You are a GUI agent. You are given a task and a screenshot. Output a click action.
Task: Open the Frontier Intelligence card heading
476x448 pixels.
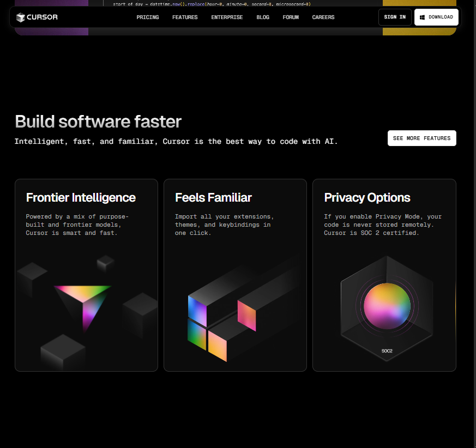tap(81, 198)
